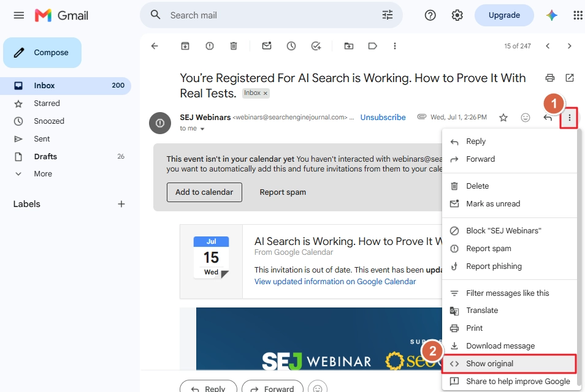Select Forward in the context menu
Image resolution: width=585 pixels, height=392 pixels.
pyautogui.click(x=509, y=159)
